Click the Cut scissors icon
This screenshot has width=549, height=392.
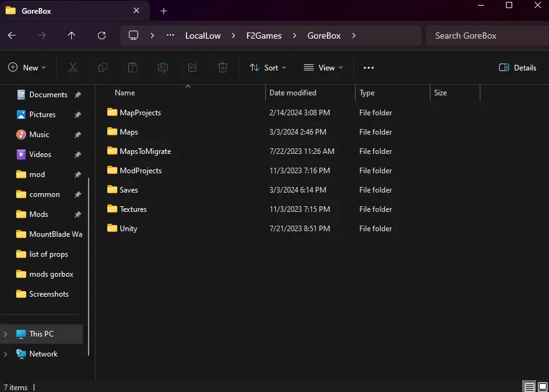tap(73, 67)
